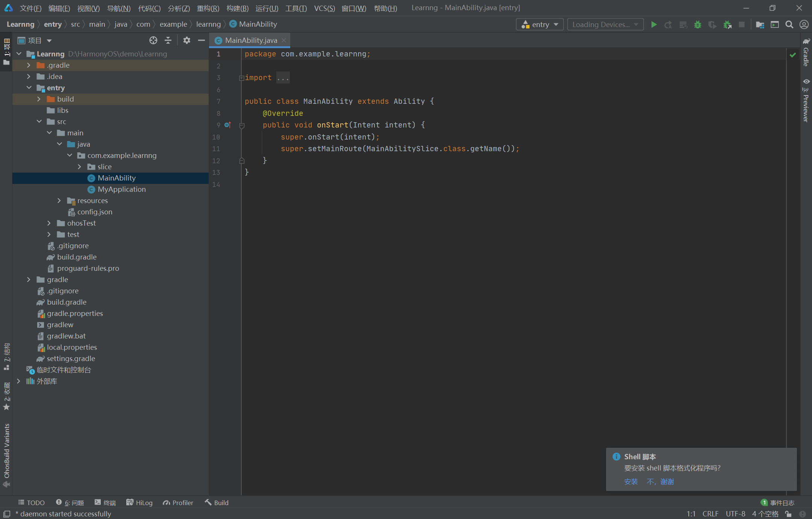Image resolution: width=812 pixels, height=519 pixels.
Task: Open the 文件(F) menu
Action: click(30, 8)
